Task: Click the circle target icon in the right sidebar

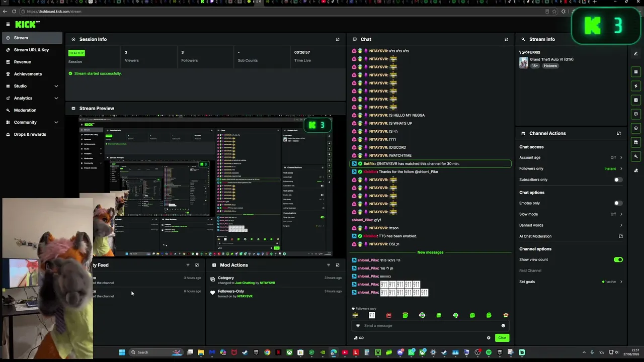Action: (636, 128)
